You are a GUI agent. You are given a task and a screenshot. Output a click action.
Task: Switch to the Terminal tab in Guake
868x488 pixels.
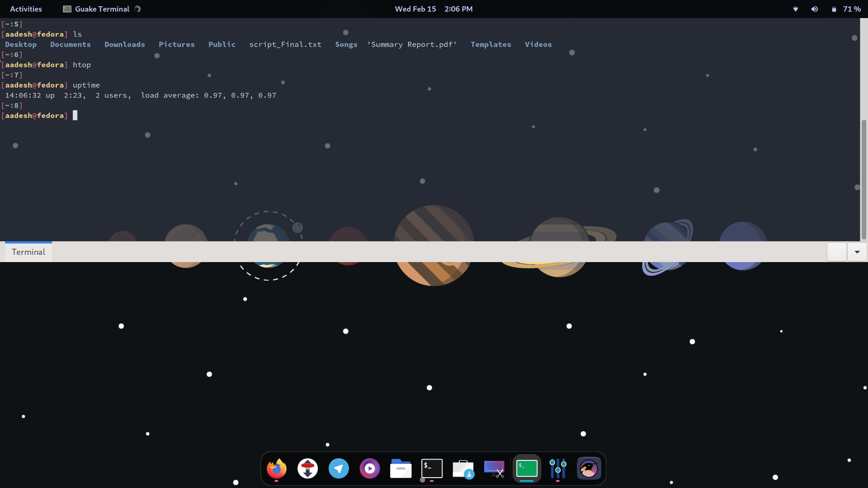coord(28,252)
